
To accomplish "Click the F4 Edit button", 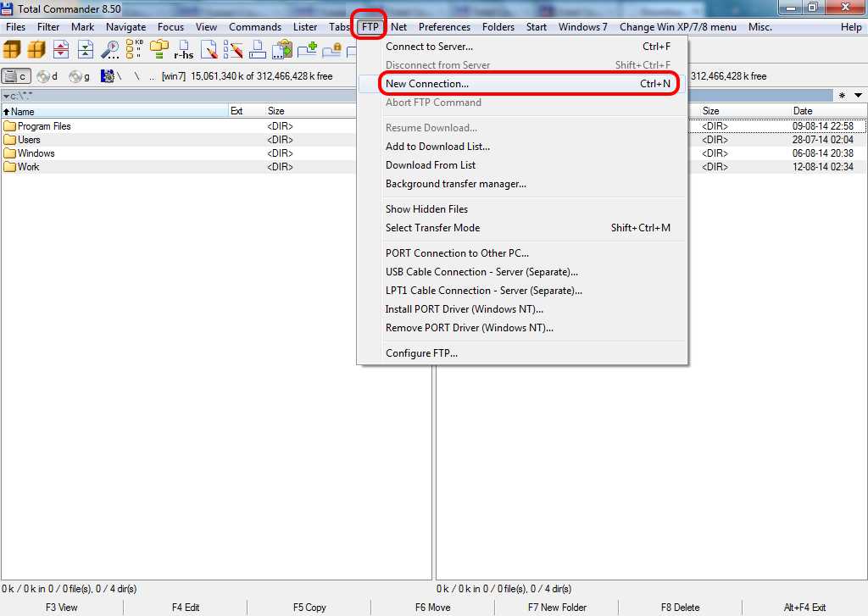I will point(186,608).
